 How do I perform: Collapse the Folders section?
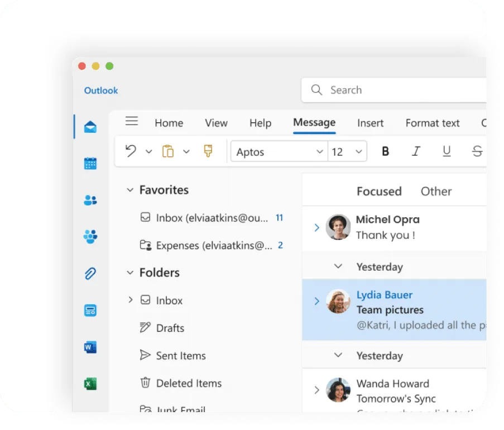[x=130, y=273]
